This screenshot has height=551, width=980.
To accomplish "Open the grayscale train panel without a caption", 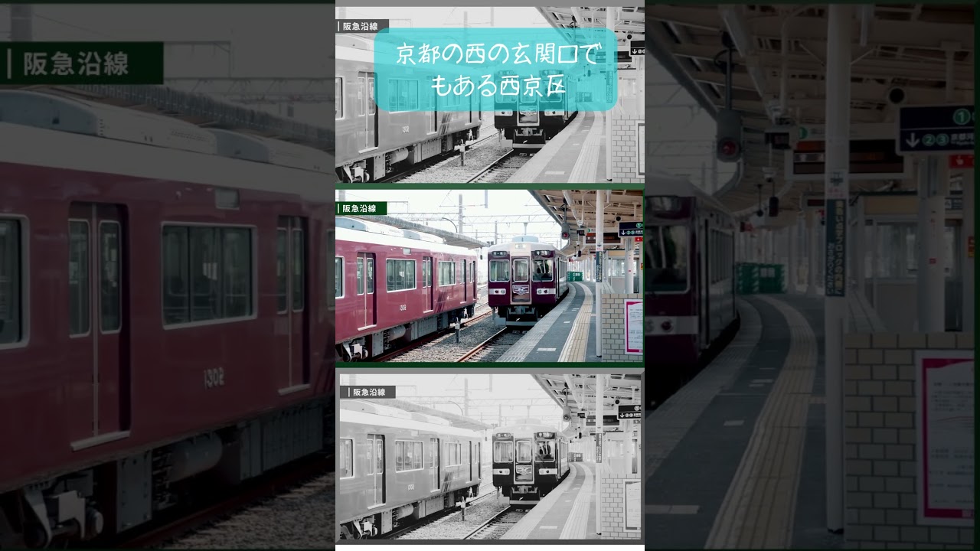I will (x=489, y=456).
